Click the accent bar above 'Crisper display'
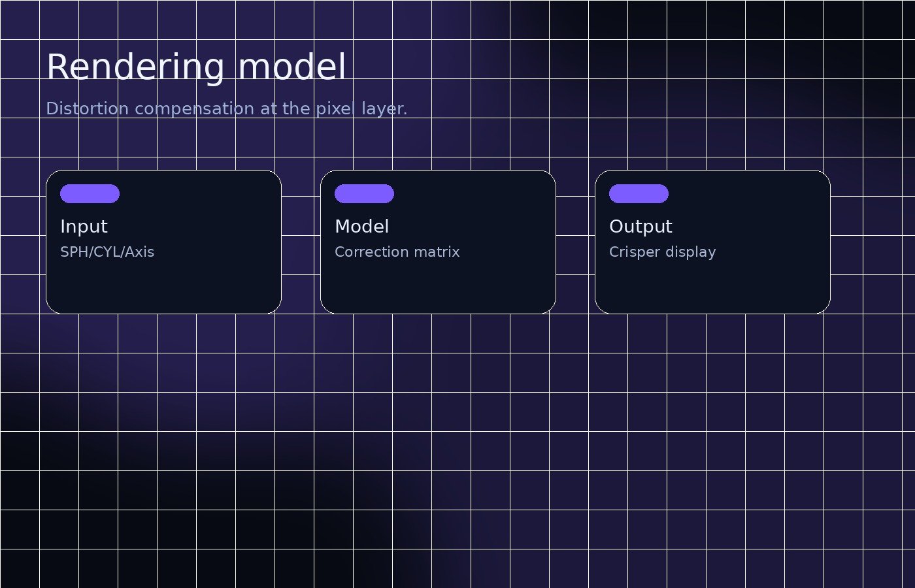Viewport: 915px width, 588px height. tap(639, 194)
